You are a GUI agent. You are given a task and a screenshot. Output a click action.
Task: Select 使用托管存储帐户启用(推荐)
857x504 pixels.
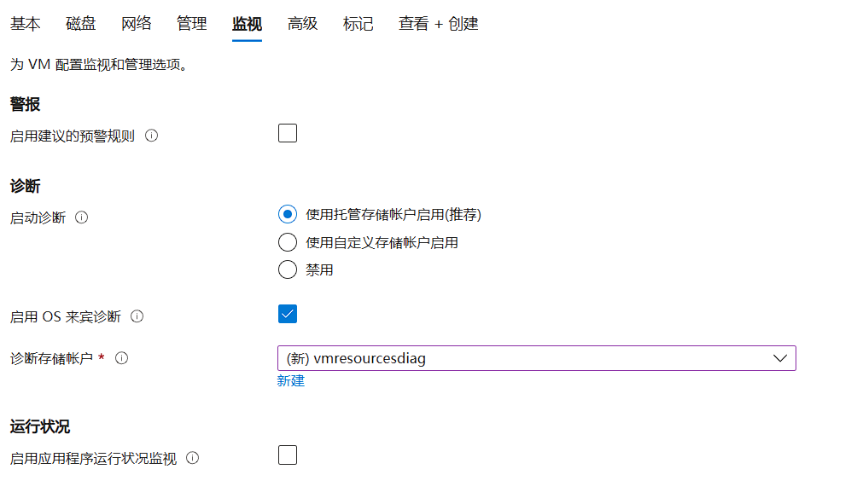(x=288, y=214)
